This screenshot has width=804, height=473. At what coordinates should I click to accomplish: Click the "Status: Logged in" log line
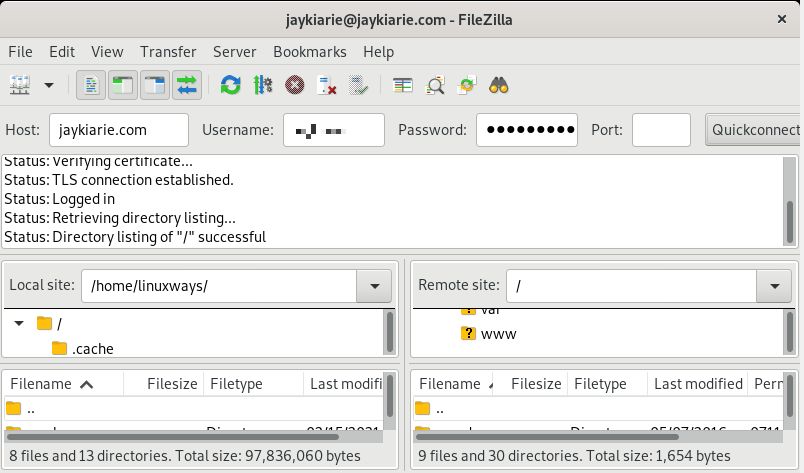(x=59, y=199)
